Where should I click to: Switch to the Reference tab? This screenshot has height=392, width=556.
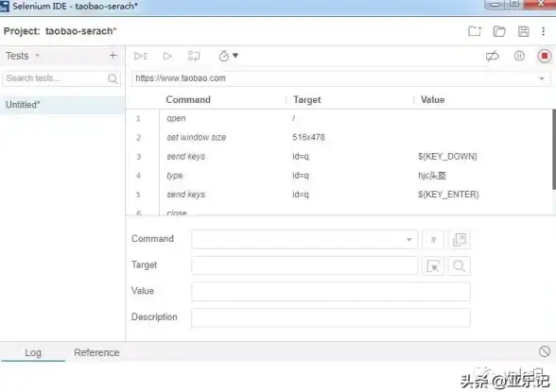[96, 352]
